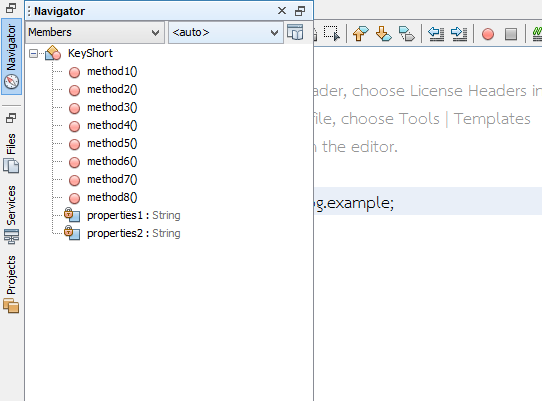Open the Navigator sidebar tab
Image resolution: width=542 pixels, height=401 pixels.
click(11, 57)
